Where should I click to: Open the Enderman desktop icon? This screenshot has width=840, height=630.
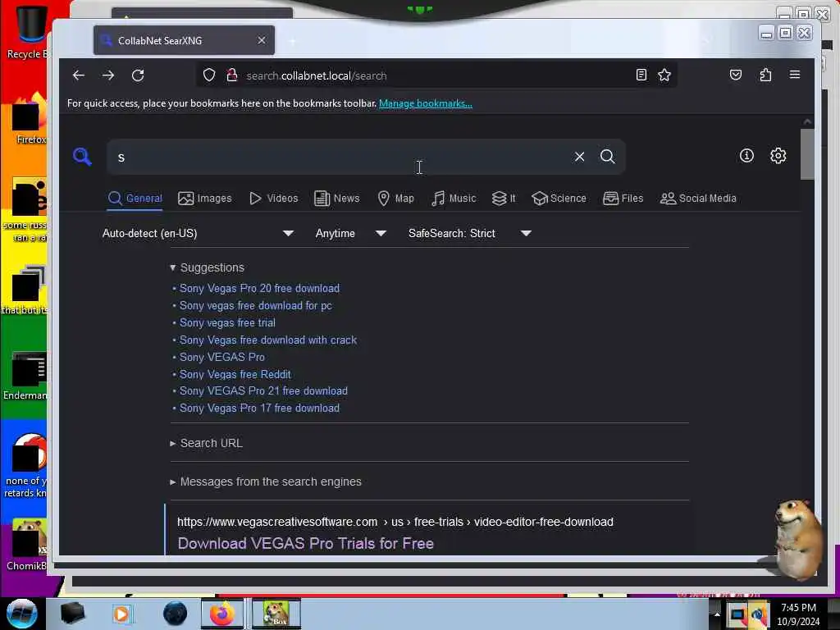[25, 376]
